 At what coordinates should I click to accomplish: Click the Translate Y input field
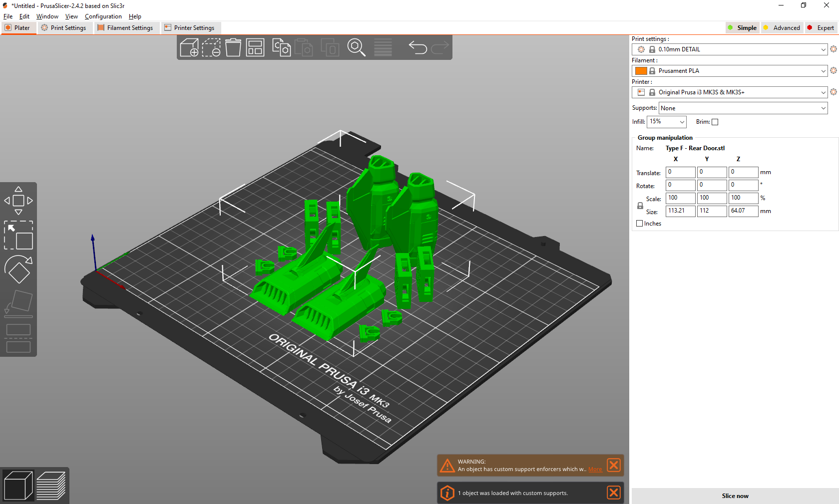[x=712, y=172]
